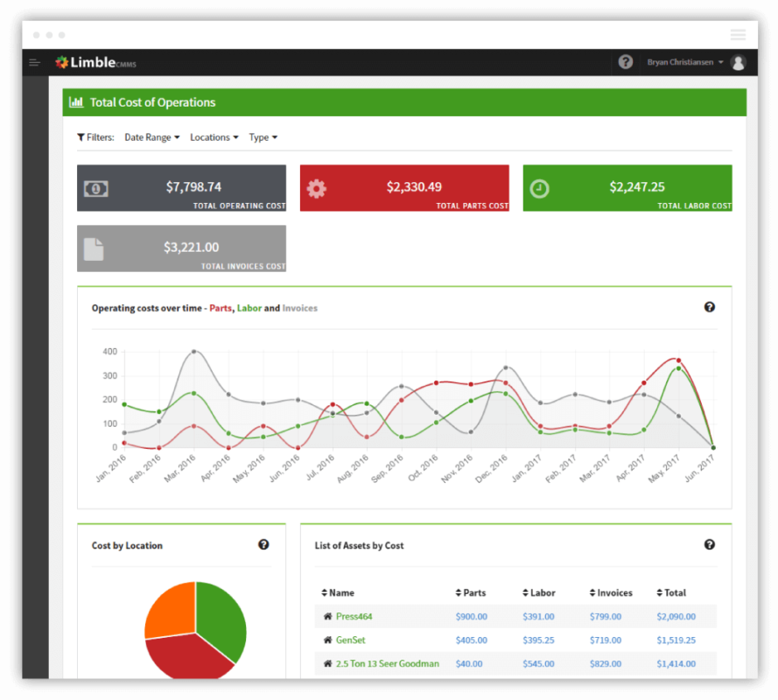Screen dimensions: 778x700
Task: Sort assets table by Name column
Action: click(338, 593)
